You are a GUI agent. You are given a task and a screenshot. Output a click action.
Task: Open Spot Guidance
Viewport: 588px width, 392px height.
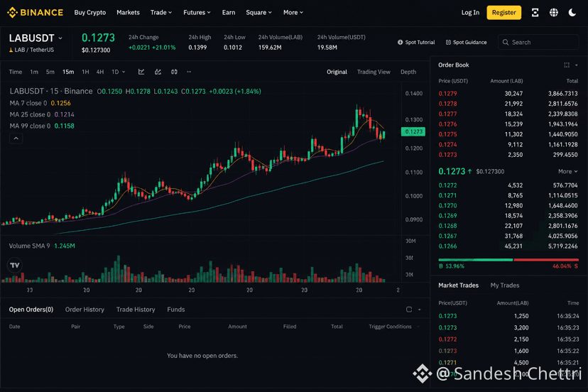click(x=466, y=43)
